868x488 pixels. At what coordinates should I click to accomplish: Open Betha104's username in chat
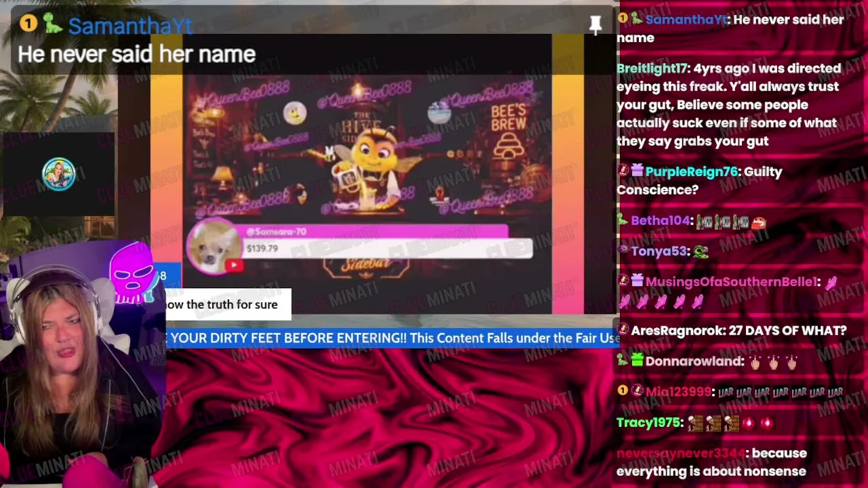click(x=660, y=220)
